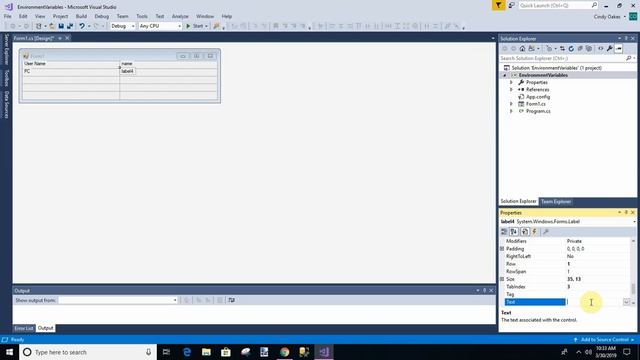Click the output Toggle Word Wrap icon
The image size is (640, 360).
(x=231, y=300)
